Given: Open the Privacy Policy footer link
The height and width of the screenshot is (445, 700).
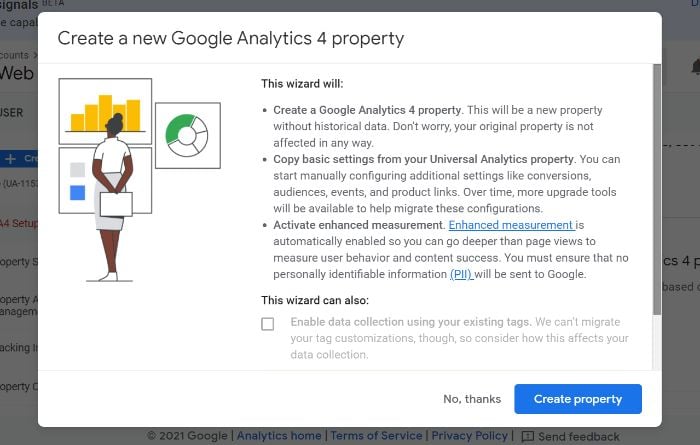Looking at the screenshot, I should (469, 435).
